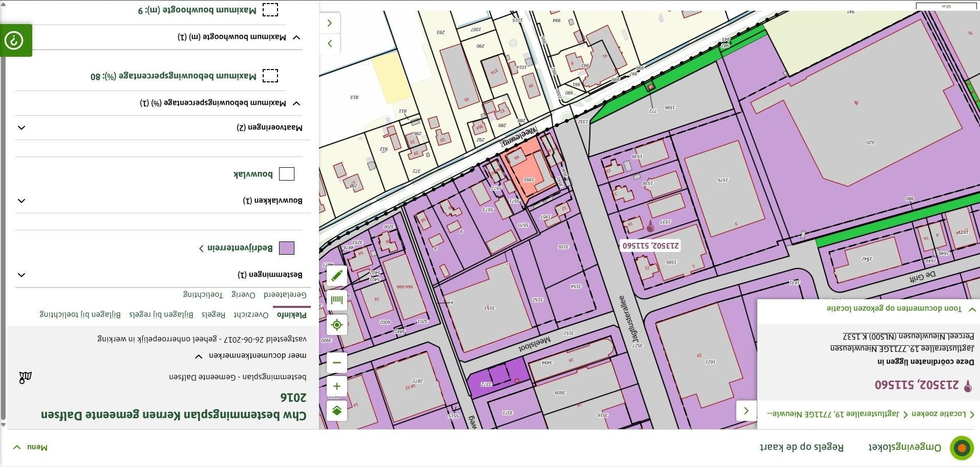Expand the Bouwvlakken (1) section chevron
Viewport: 980px width, 467px height.
pos(22,201)
